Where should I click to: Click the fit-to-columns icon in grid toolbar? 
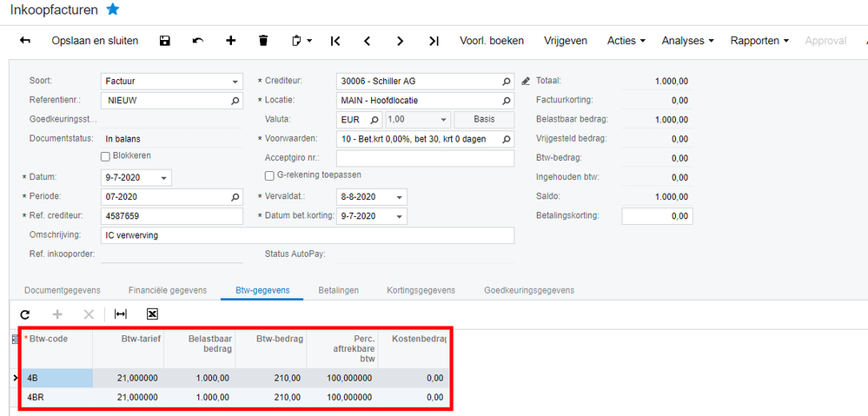(120, 314)
